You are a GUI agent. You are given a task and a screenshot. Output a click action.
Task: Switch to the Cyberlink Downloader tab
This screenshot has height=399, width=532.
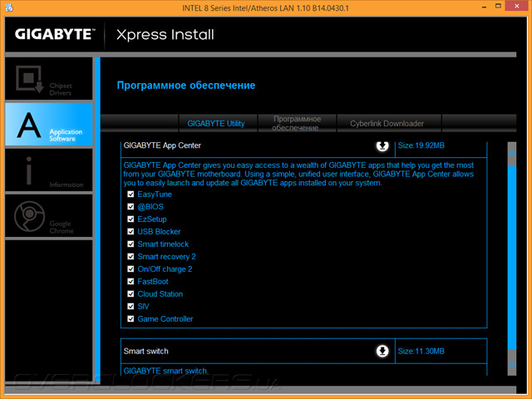click(389, 123)
